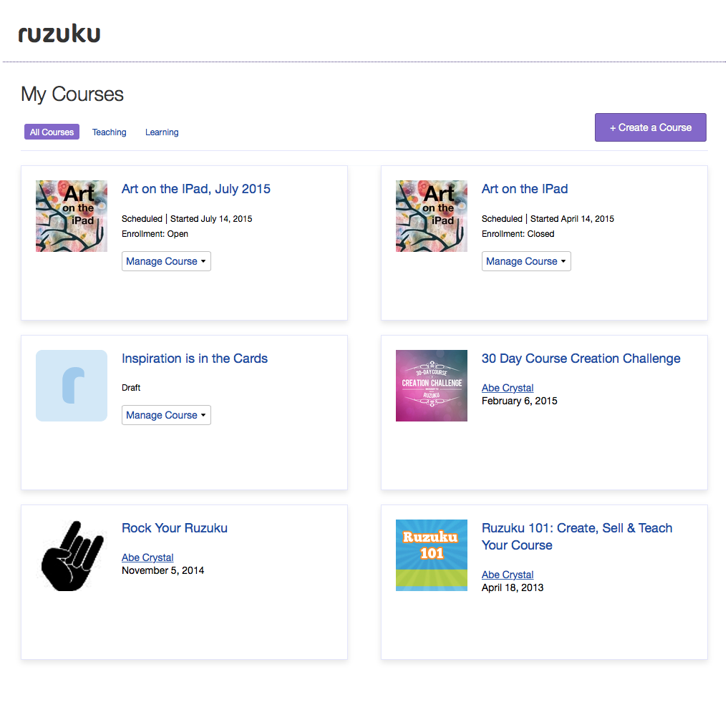
Task: Click the 'February 6, 2015' date
Action: [519, 401]
